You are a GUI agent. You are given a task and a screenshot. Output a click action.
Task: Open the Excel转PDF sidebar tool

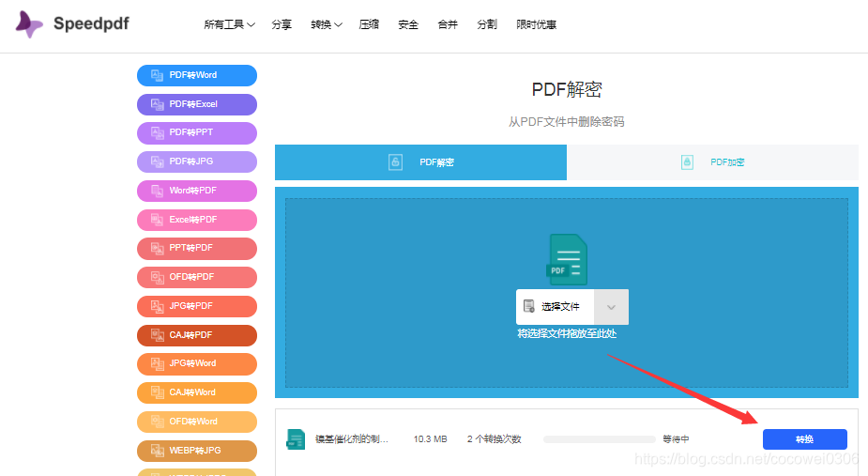(x=197, y=220)
